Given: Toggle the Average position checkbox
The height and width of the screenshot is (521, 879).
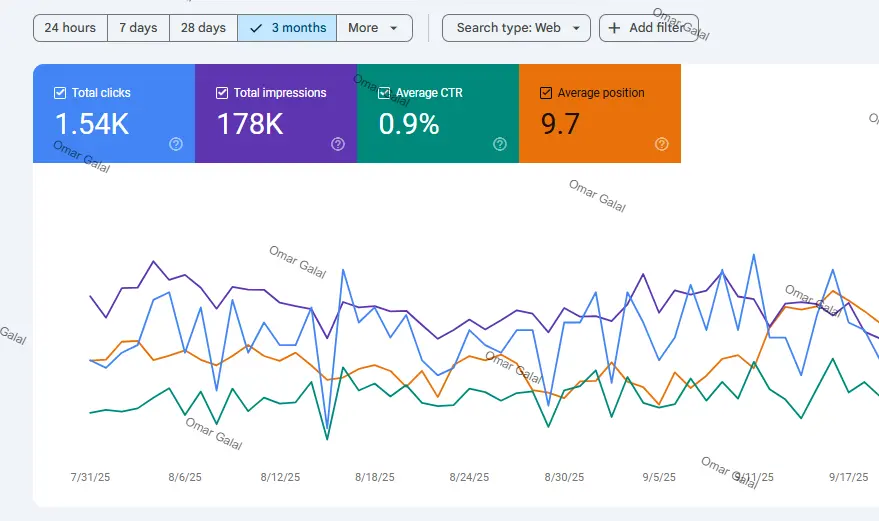Looking at the screenshot, I should [x=546, y=93].
